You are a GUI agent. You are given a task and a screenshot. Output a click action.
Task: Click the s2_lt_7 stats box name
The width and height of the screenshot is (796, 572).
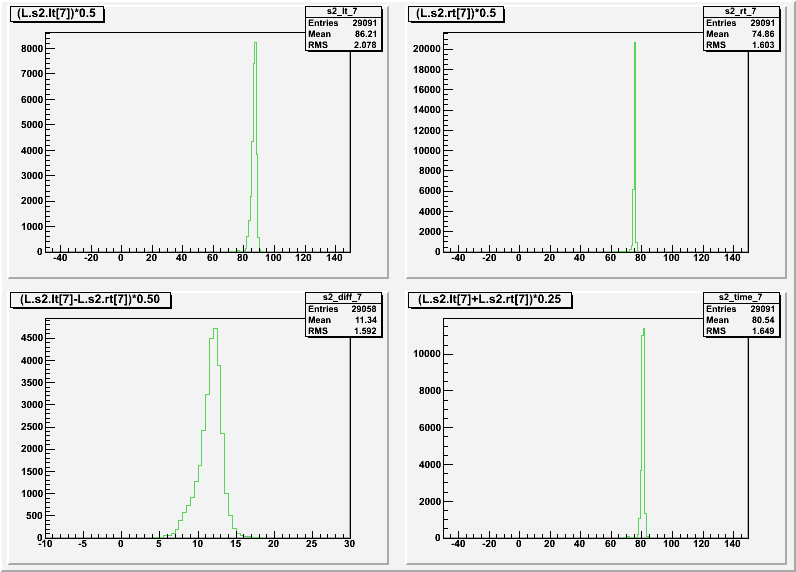[343, 11]
